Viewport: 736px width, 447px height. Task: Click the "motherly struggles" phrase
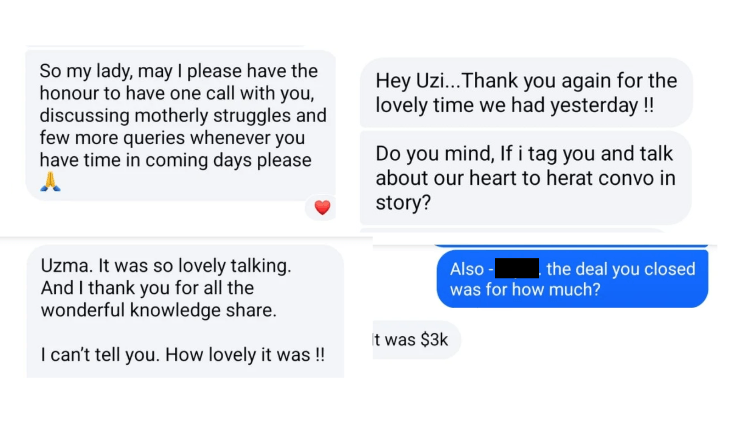pyautogui.click(x=191, y=116)
